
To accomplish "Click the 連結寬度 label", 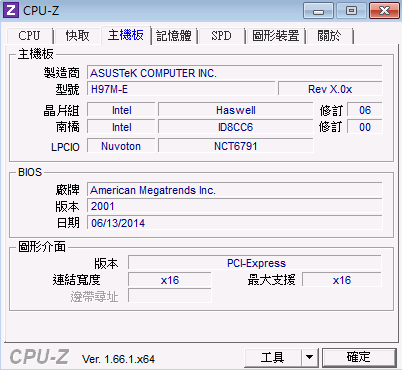I will coord(76,280).
